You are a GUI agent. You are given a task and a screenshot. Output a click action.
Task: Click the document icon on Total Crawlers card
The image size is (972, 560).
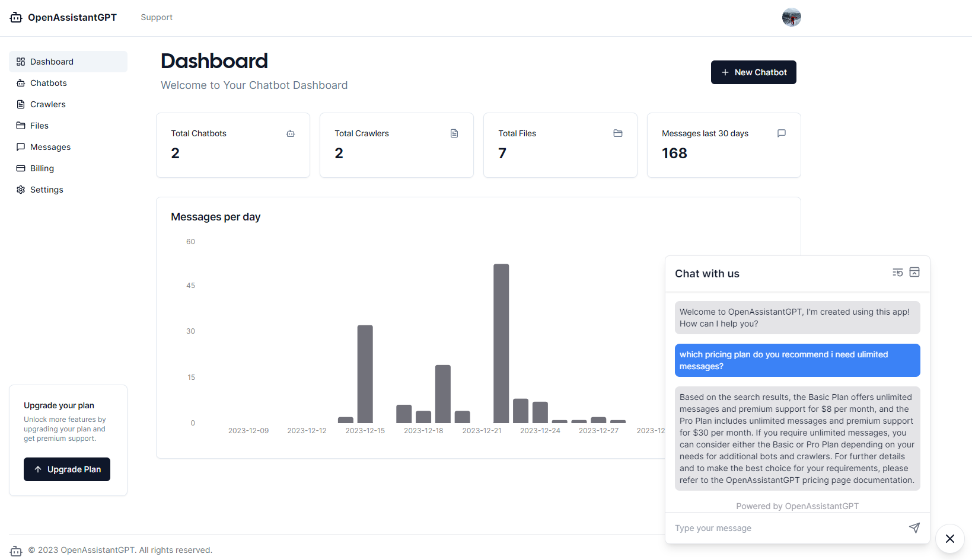[x=454, y=133]
